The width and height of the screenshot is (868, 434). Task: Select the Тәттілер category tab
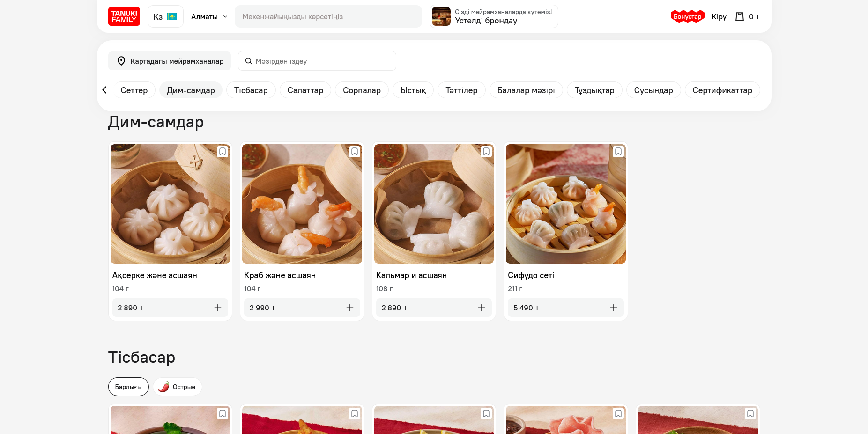(x=461, y=90)
